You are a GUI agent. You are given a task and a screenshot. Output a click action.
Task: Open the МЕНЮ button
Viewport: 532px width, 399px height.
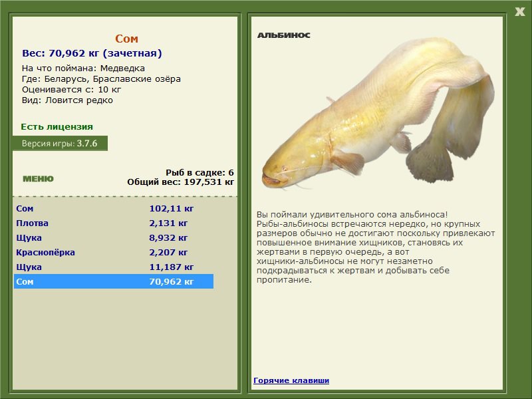pos(39,179)
